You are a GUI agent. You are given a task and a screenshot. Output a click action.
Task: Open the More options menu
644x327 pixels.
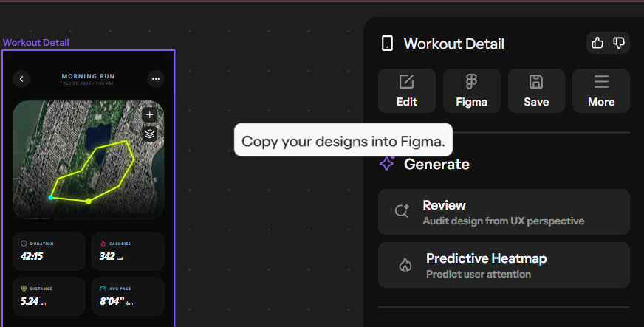(x=601, y=91)
